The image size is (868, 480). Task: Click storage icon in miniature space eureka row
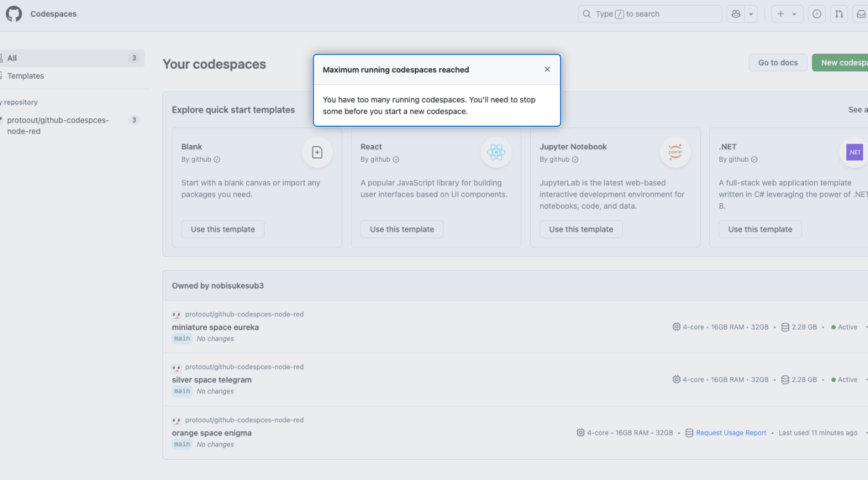pos(785,327)
